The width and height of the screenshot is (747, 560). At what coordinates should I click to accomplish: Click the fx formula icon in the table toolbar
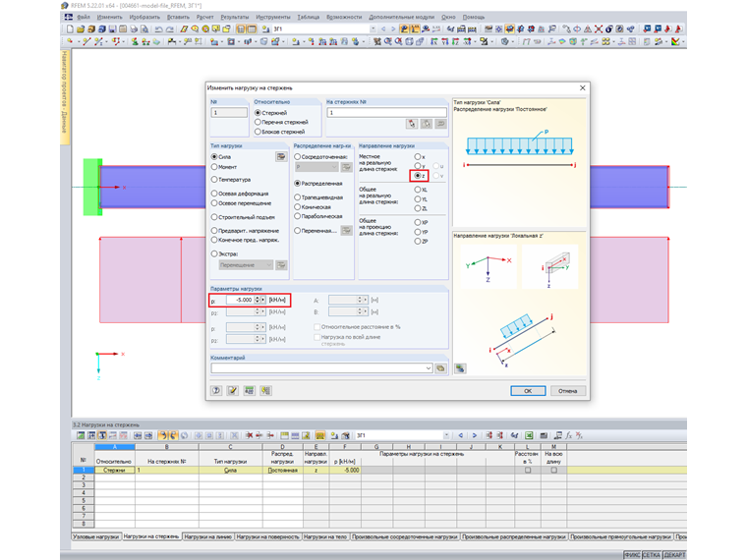pos(569,435)
